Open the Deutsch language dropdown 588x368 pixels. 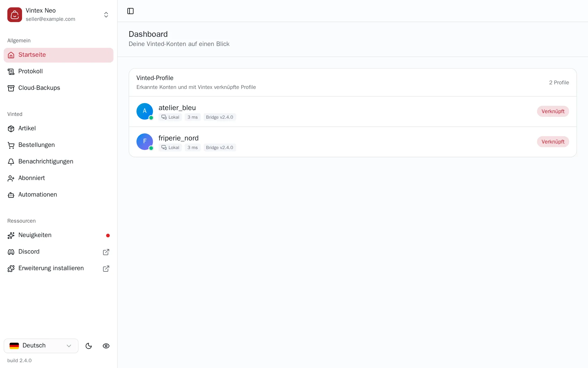[x=41, y=346]
